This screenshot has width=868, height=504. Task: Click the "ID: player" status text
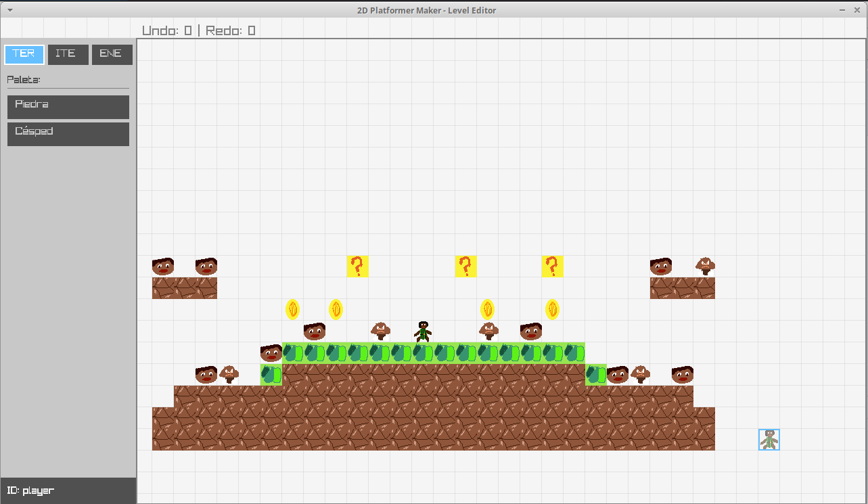click(x=30, y=490)
